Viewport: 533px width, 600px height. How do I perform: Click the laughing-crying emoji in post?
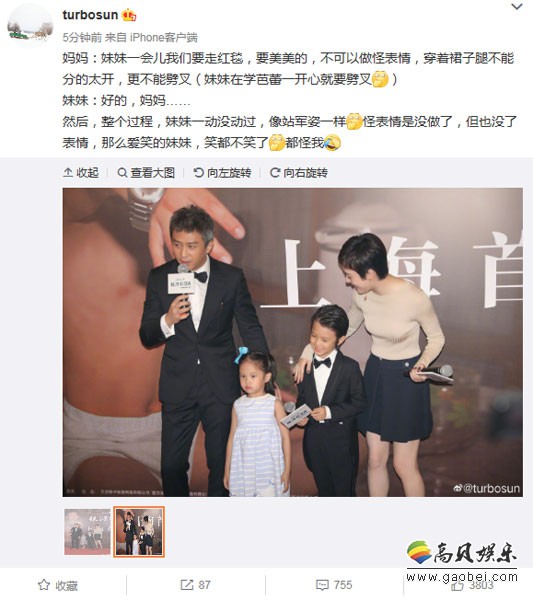click(x=332, y=143)
